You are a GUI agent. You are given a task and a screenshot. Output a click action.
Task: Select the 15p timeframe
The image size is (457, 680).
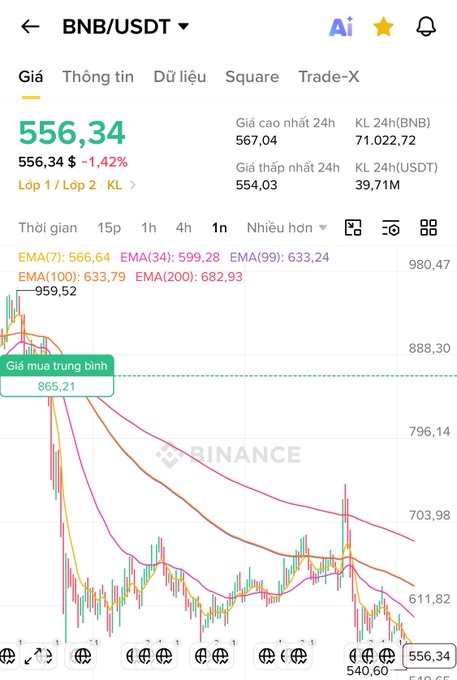pos(109,228)
